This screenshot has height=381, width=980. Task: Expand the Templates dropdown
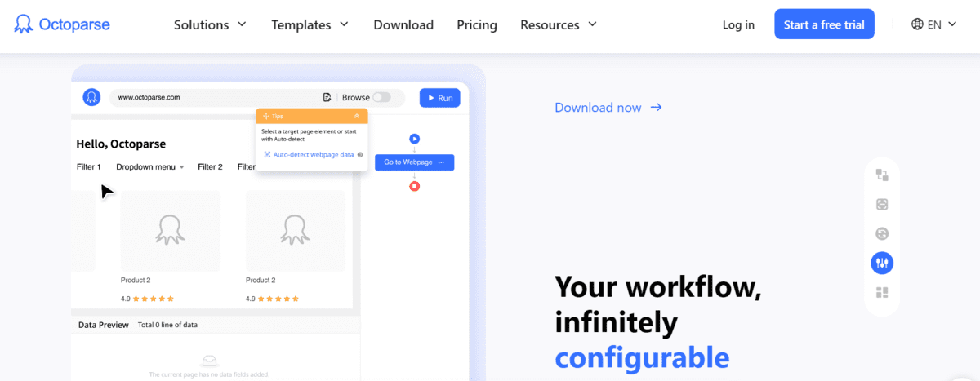point(310,24)
